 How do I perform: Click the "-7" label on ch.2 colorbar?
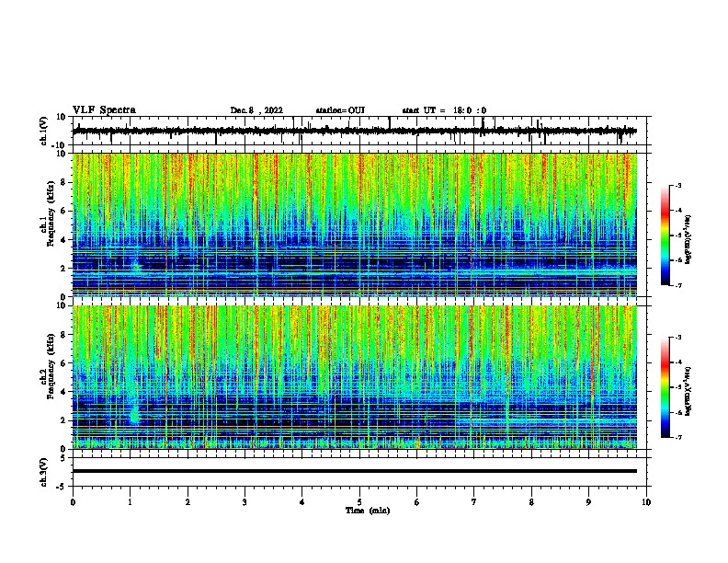(678, 437)
